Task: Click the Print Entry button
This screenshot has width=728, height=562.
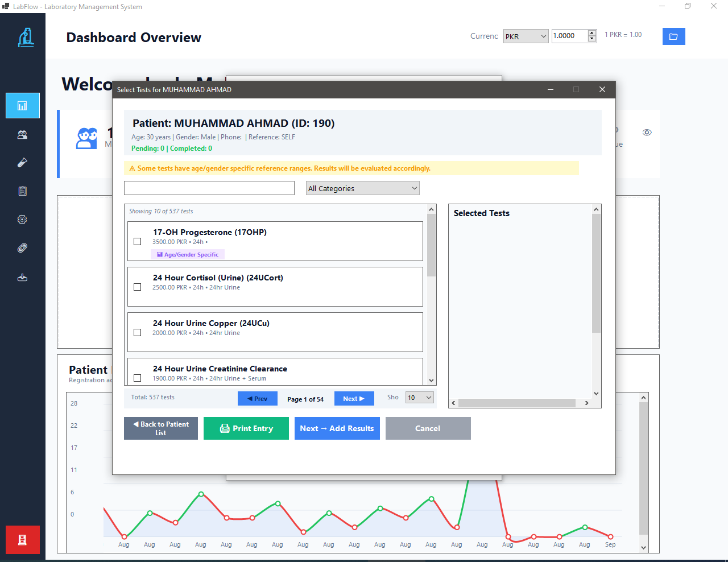Action: 246,428
